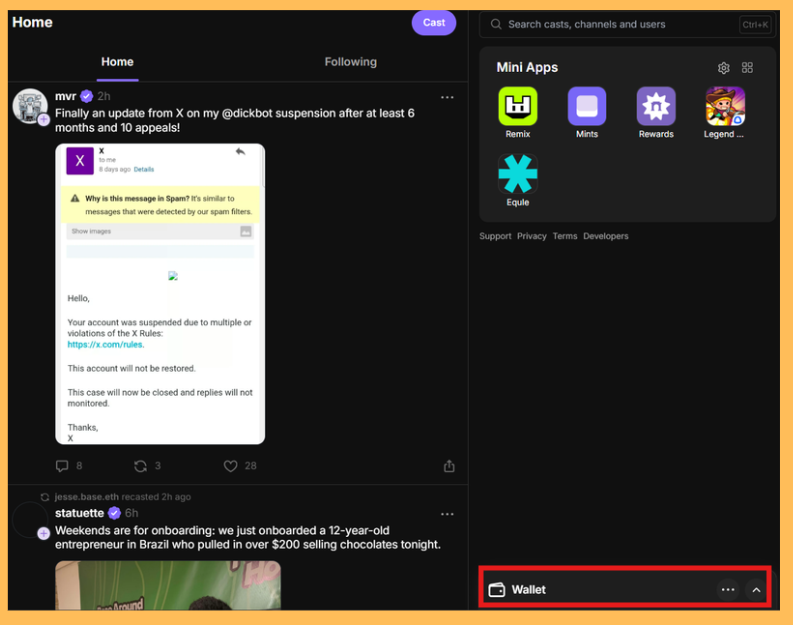The image size is (793, 625).
Task: Open the Mini Apps grid view
Action: (x=747, y=68)
